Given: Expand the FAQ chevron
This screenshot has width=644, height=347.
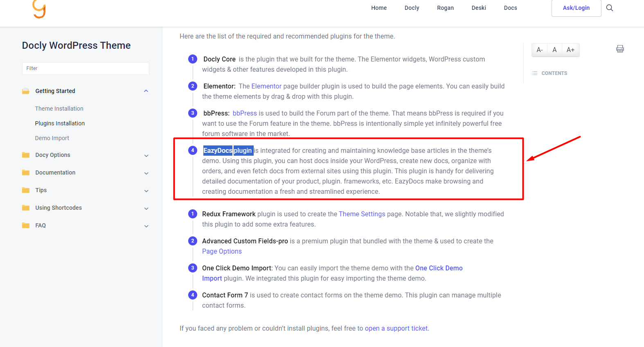Looking at the screenshot, I should coord(146,226).
